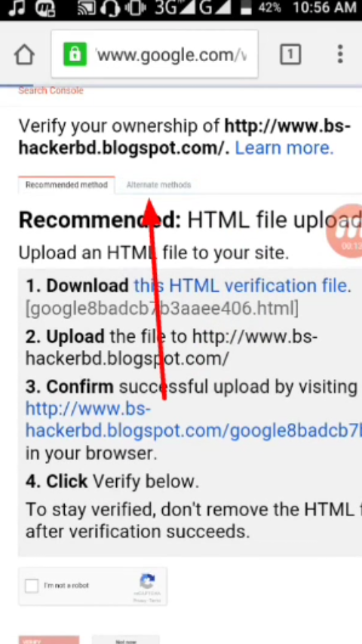
Task: Click the Not now button
Action: (125, 640)
